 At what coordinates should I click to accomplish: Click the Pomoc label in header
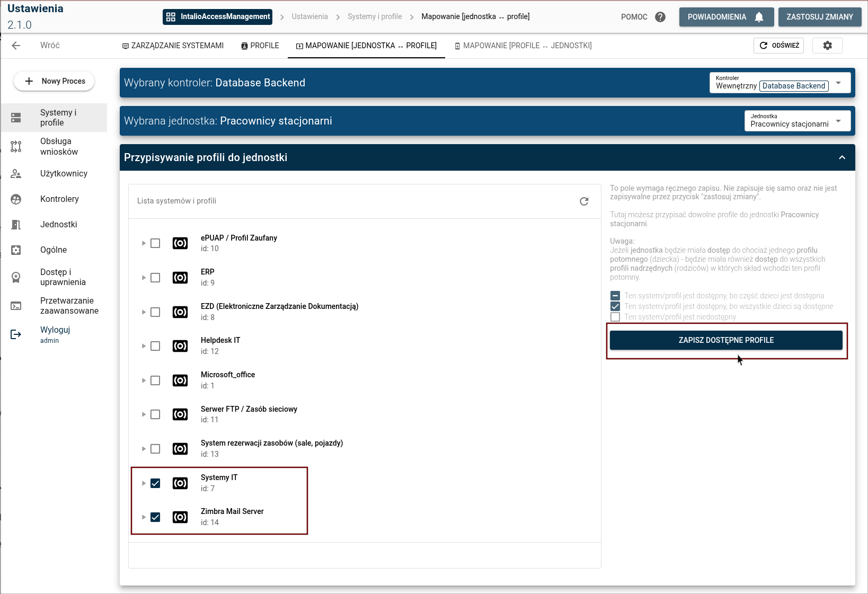click(x=634, y=17)
